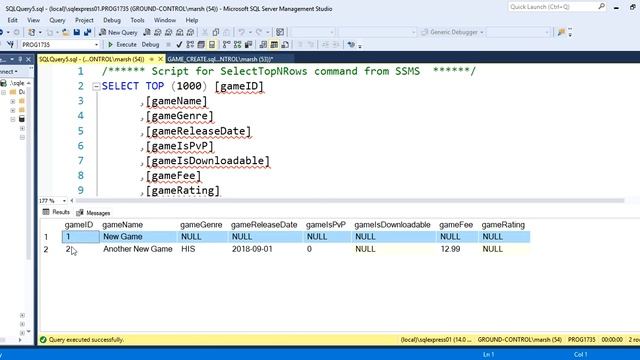Click the Save file icon
Viewport: 640px width, 360px height.
77,32
